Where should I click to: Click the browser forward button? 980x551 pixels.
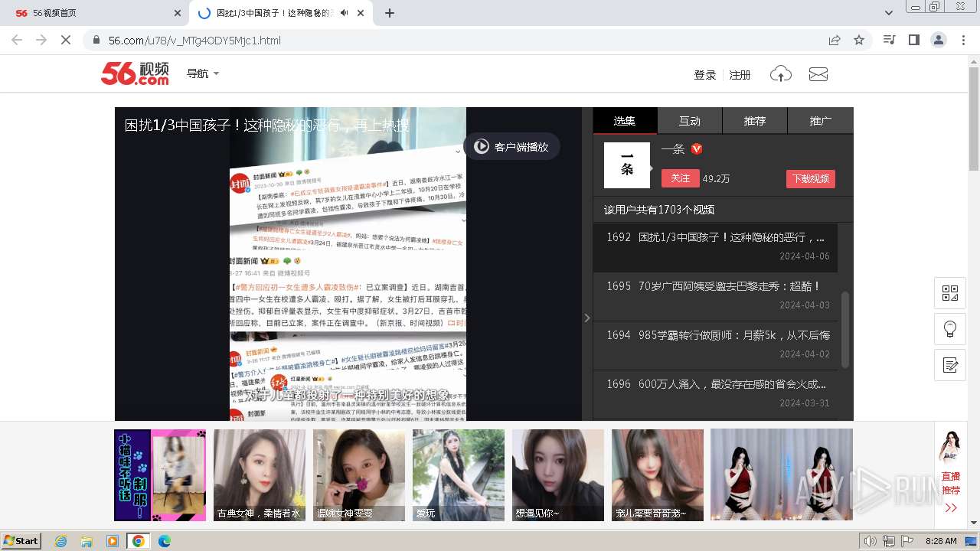coord(41,40)
